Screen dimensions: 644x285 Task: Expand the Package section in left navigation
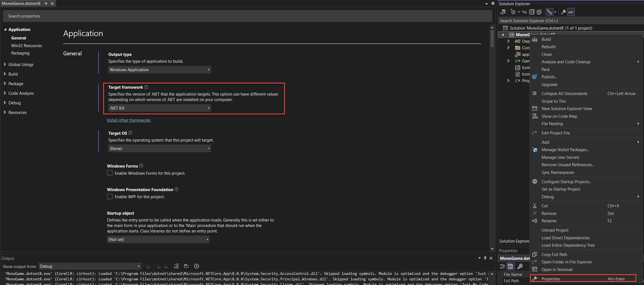coord(5,84)
